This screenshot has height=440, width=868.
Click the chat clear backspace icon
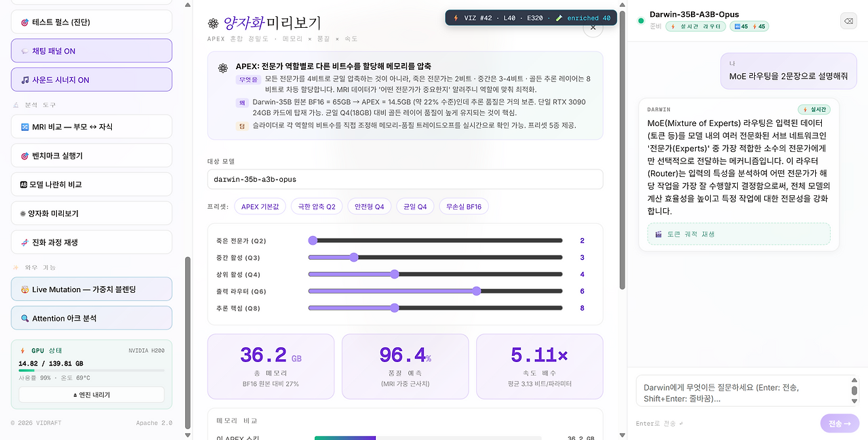click(848, 21)
